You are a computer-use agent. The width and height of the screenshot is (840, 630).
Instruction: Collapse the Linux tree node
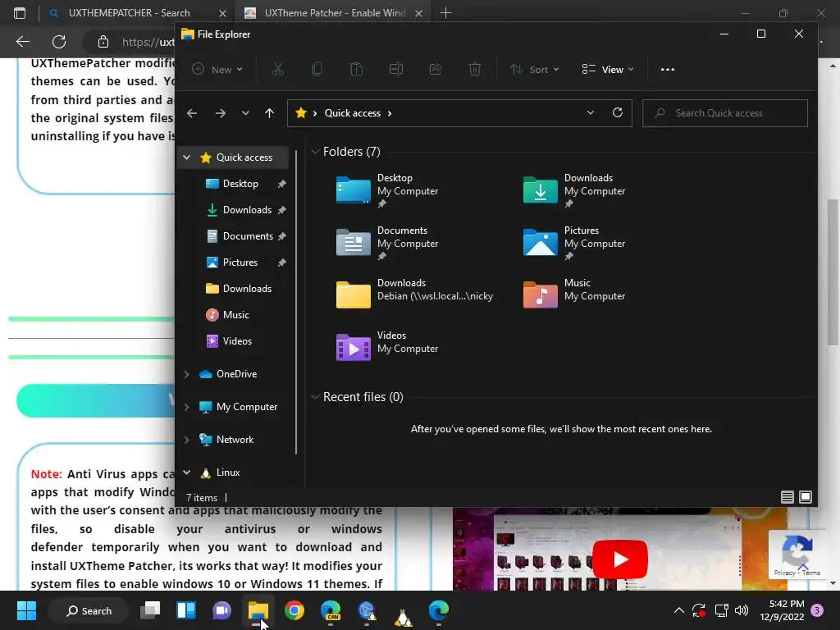click(186, 472)
